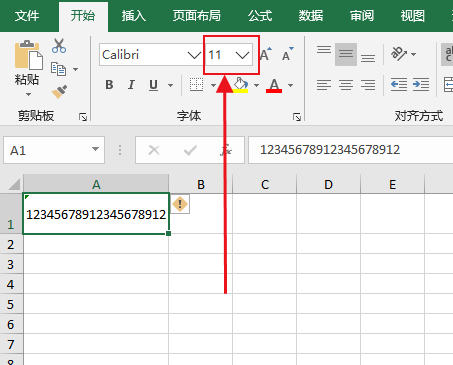Open the Calibri font name dropdown
Screen dimensions: 453x365
pos(194,55)
